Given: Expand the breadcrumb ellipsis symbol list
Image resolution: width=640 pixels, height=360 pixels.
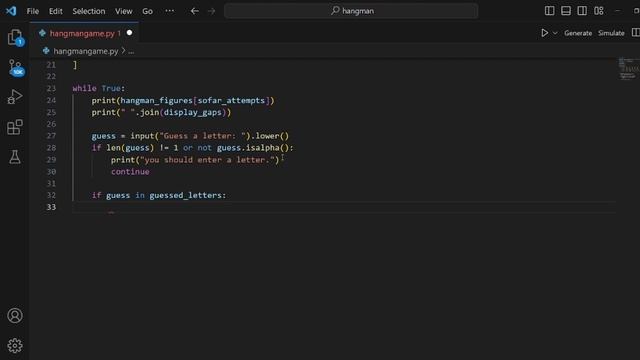Looking at the screenshot, I should [131, 51].
